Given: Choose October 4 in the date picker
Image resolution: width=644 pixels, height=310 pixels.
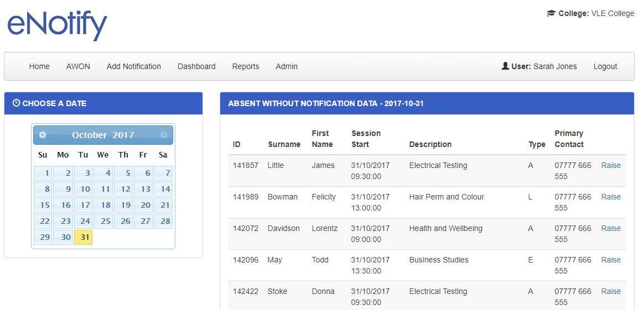Looking at the screenshot, I should (x=103, y=173).
